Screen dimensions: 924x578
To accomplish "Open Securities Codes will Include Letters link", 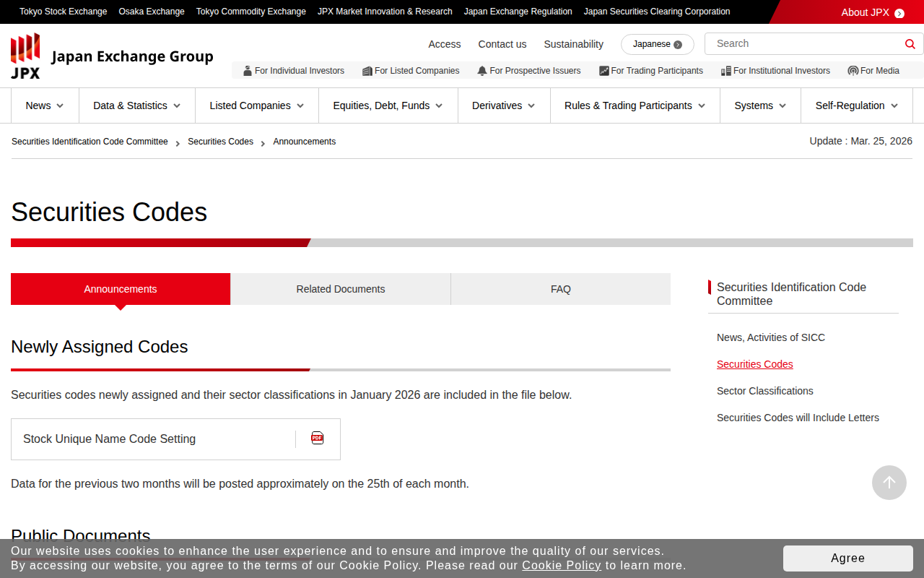I will [x=798, y=418].
